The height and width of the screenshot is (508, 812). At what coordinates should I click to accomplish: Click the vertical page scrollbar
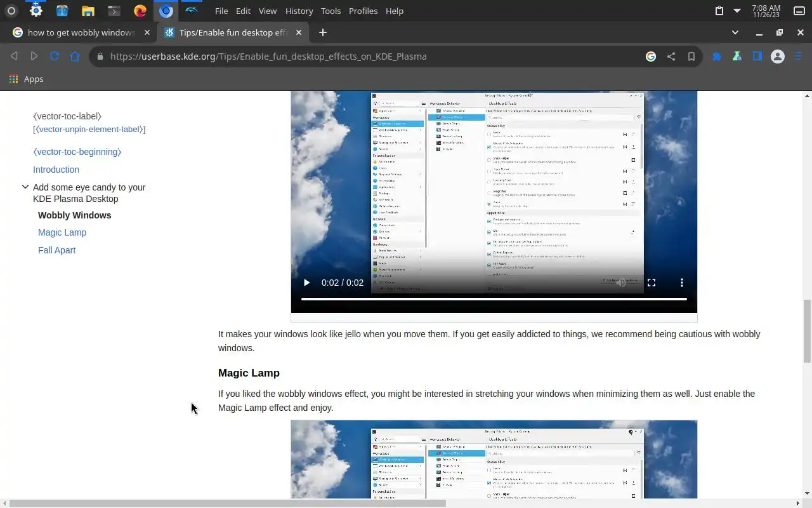pos(807,330)
